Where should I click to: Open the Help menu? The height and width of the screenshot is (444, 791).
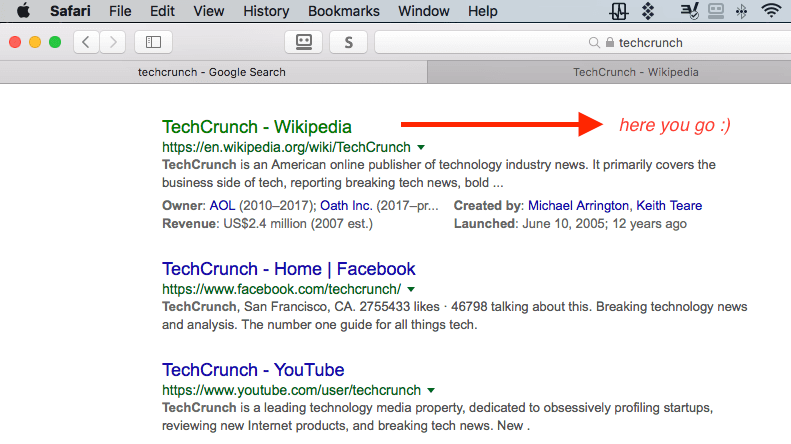483,11
